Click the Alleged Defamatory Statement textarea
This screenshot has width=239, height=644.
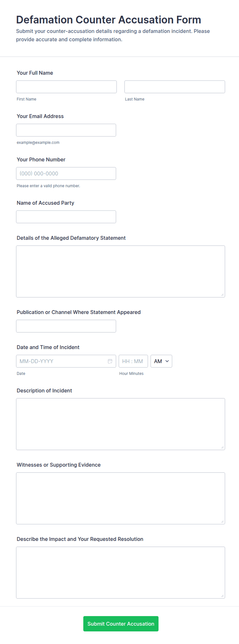coord(121,271)
